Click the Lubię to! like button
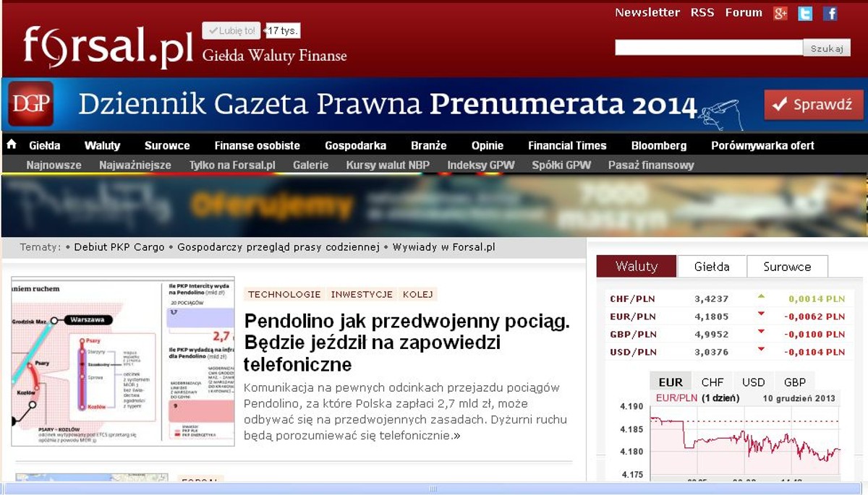 [x=231, y=30]
